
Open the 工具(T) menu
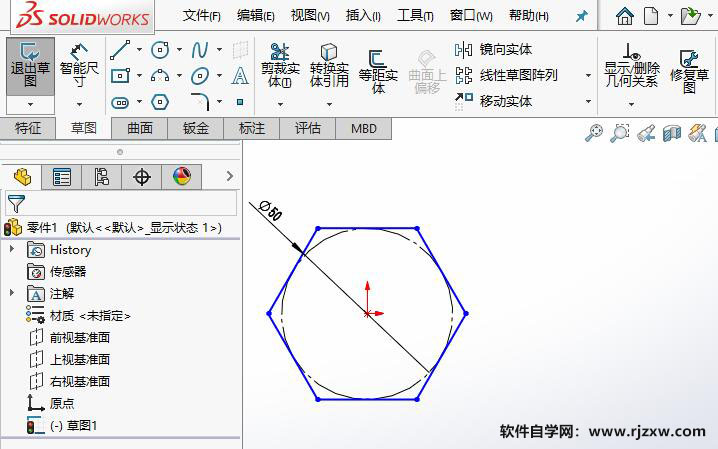tap(415, 16)
